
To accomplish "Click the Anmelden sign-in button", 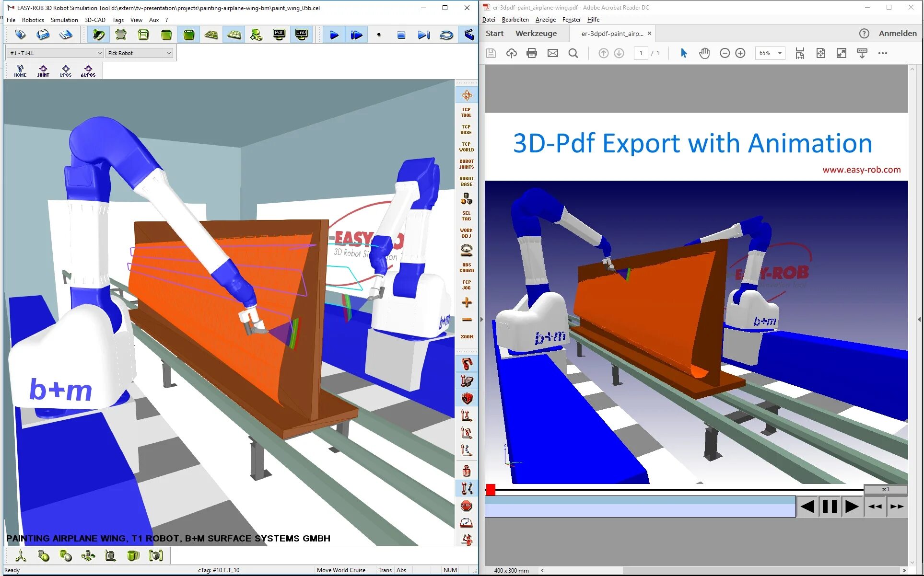I will (897, 34).
